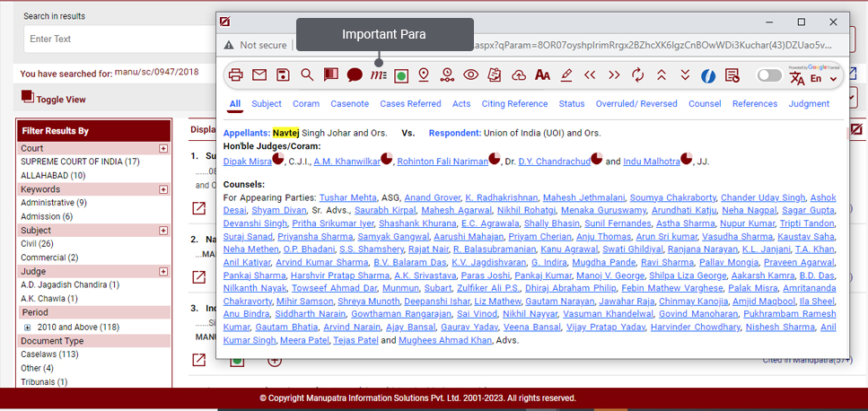Viewport: 868px width, 411px height.
Task: Click the magnifier search icon in toolbar
Action: pos(307,75)
